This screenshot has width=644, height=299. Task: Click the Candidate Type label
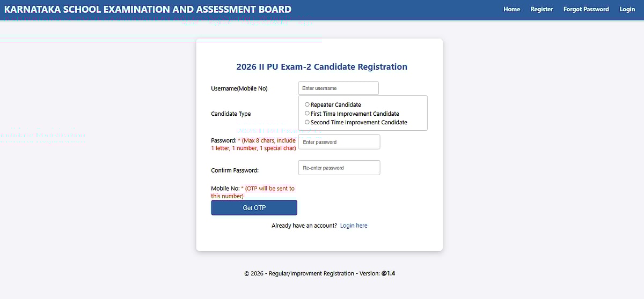click(231, 114)
